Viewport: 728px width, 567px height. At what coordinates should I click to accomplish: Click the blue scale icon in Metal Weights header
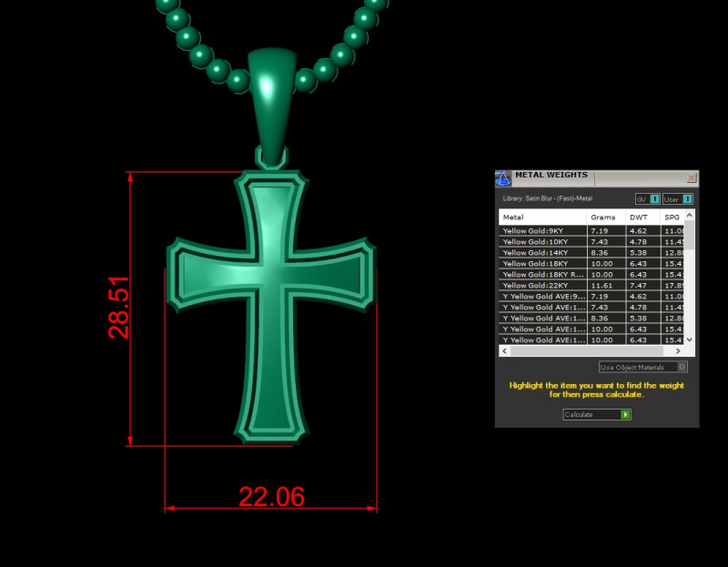pos(503,177)
